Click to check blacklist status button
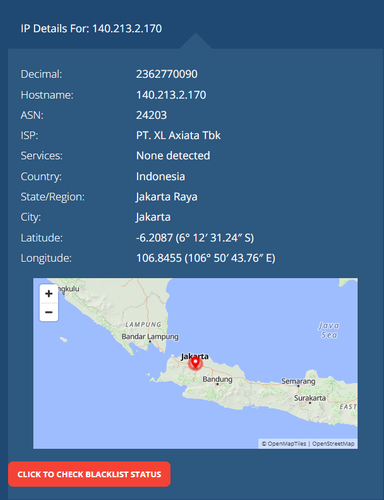Image resolution: width=384 pixels, height=500 pixels. point(89,474)
